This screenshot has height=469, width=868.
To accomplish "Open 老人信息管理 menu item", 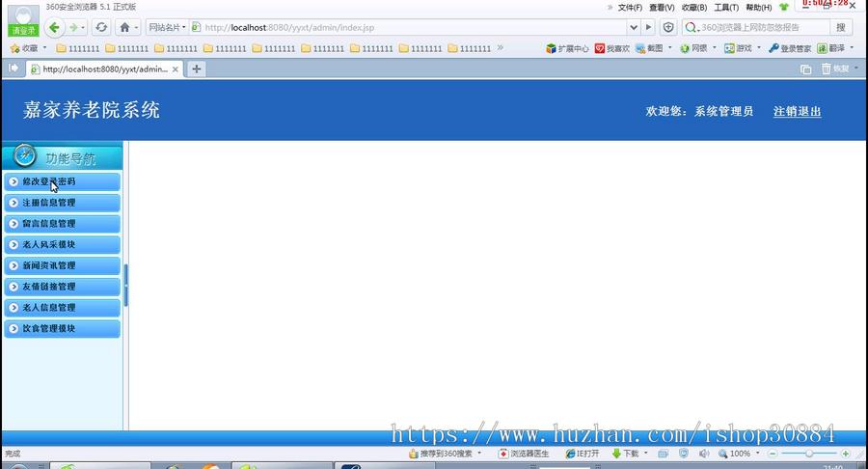I will click(62, 308).
